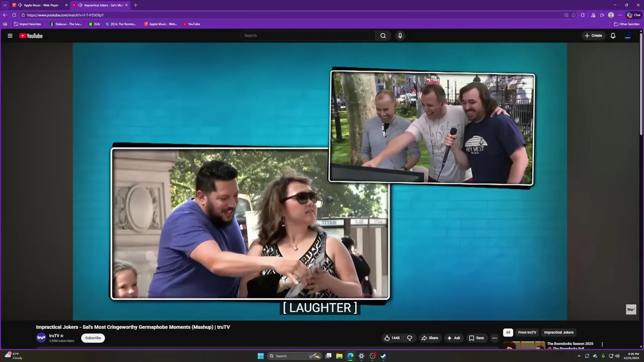Image resolution: width=644 pixels, height=362 pixels.
Task: Start voice search with the microphone icon
Action: [400, 36]
